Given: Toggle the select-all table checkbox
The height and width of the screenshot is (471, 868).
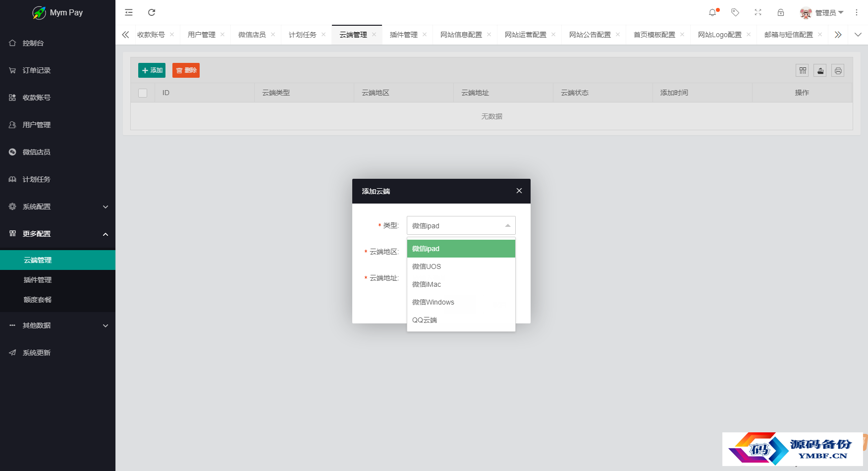Looking at the screenshot, I should pyautogui.click(x=143, y=93).
